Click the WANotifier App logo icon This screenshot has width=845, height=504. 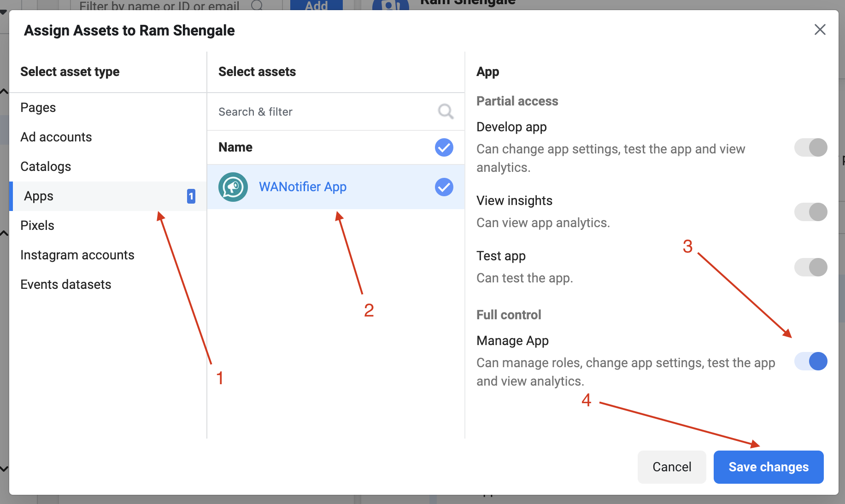(x=233, y=187)
